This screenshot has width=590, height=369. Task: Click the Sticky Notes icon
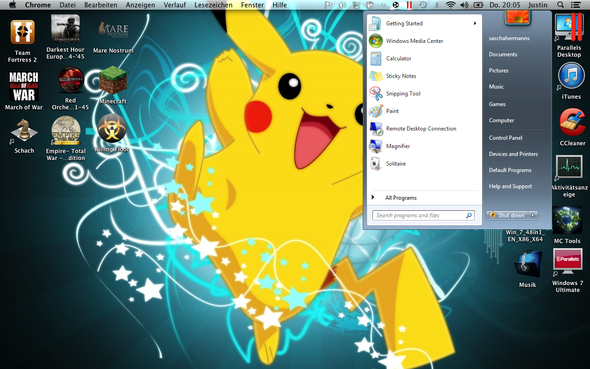click(x=376, y=76)
